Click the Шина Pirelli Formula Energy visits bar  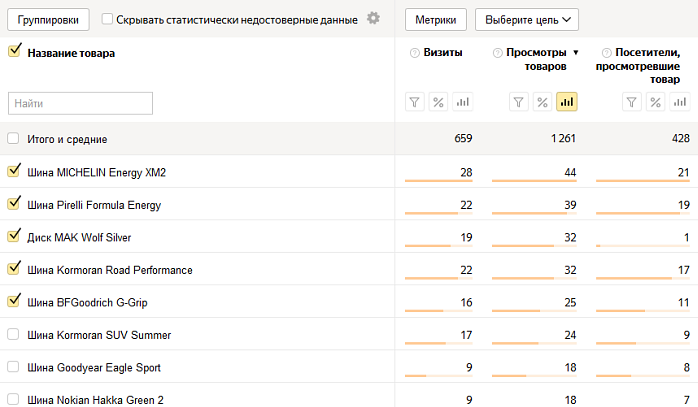click(x=438, y=214)
